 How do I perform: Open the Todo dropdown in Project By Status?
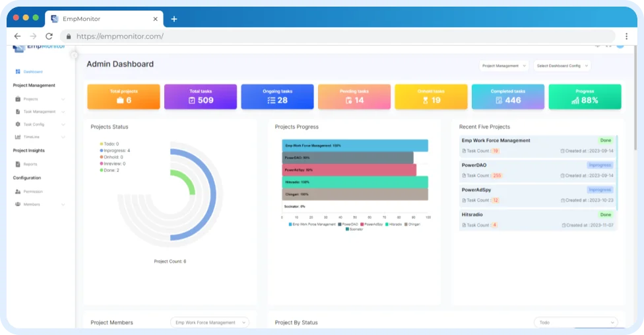tap(575, 322)
